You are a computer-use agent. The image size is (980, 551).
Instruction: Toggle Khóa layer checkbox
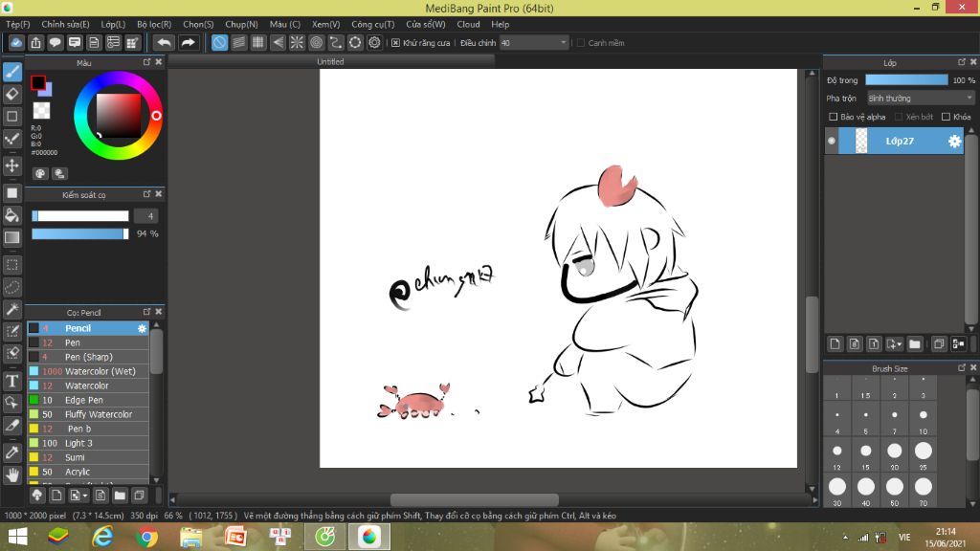946,117
